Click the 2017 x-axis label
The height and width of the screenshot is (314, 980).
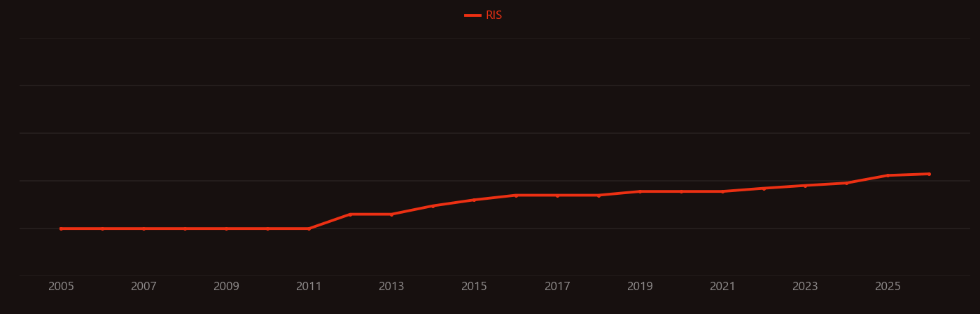557,287
